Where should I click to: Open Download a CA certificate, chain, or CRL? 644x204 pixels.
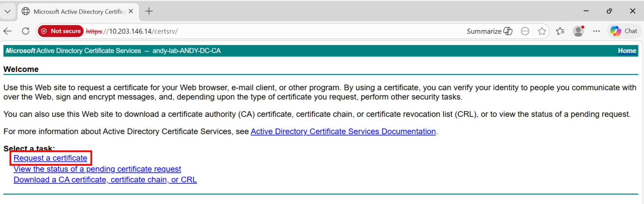tap(105, 180)
